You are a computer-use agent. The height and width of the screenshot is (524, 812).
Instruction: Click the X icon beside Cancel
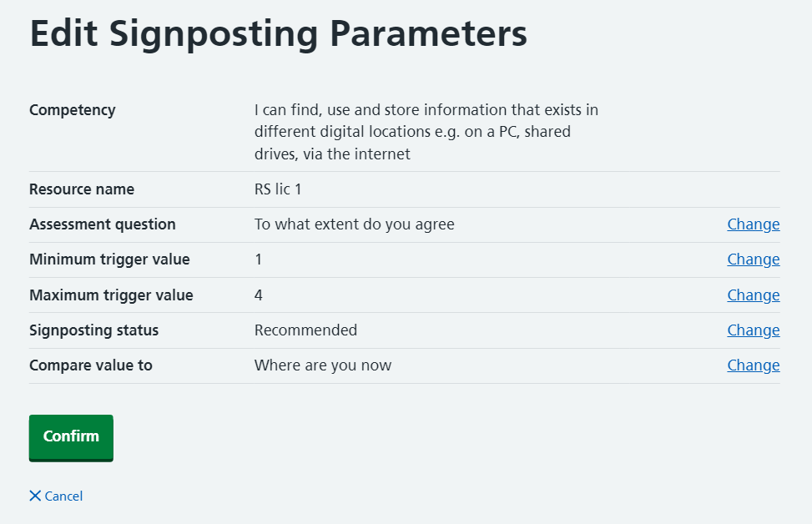coord(35,496)
